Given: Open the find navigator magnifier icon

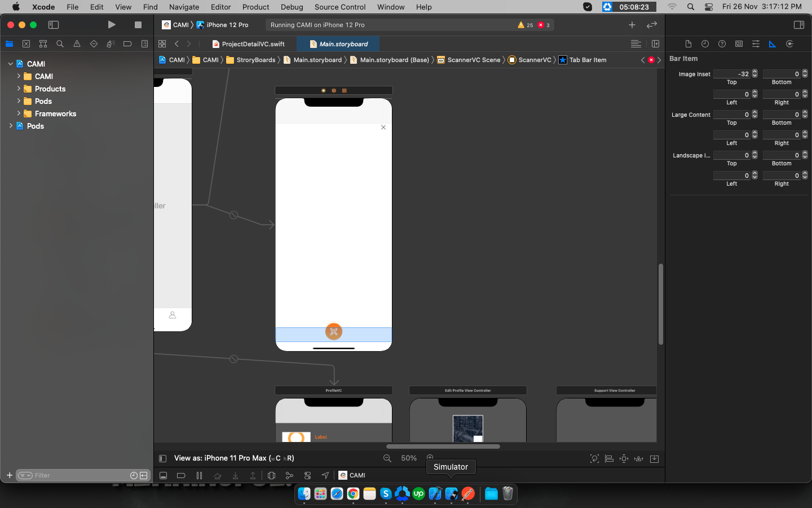Looking at the screenshot, I should [60, 44].
